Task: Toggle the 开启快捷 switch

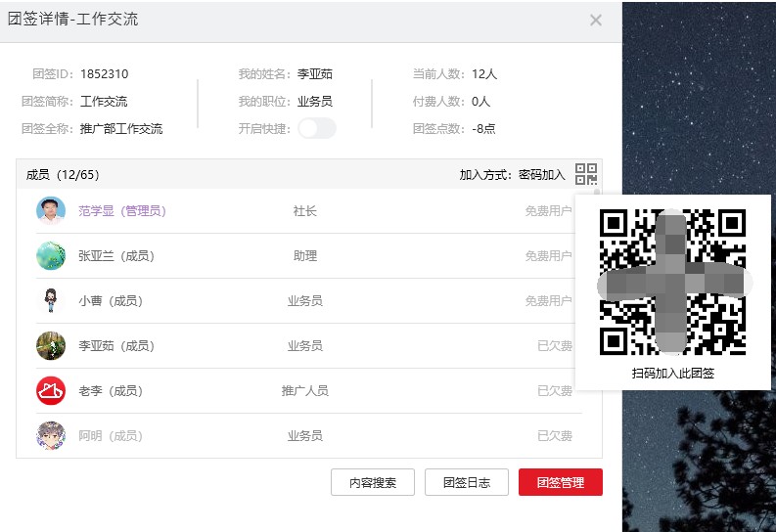Action: 317,128
